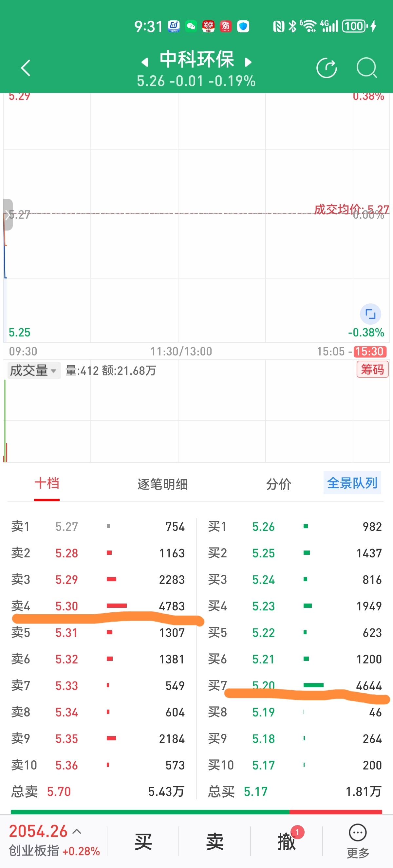
Task: Tap the 卖 sell button
Action: [x=215, y=841]
